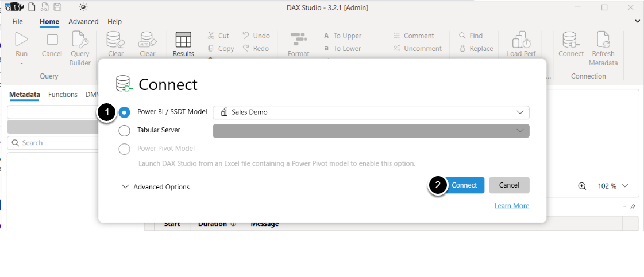The height and width of the screenshot is (277, 644).
Task: Click the save icon in title bar
Action: coord(58,7)
